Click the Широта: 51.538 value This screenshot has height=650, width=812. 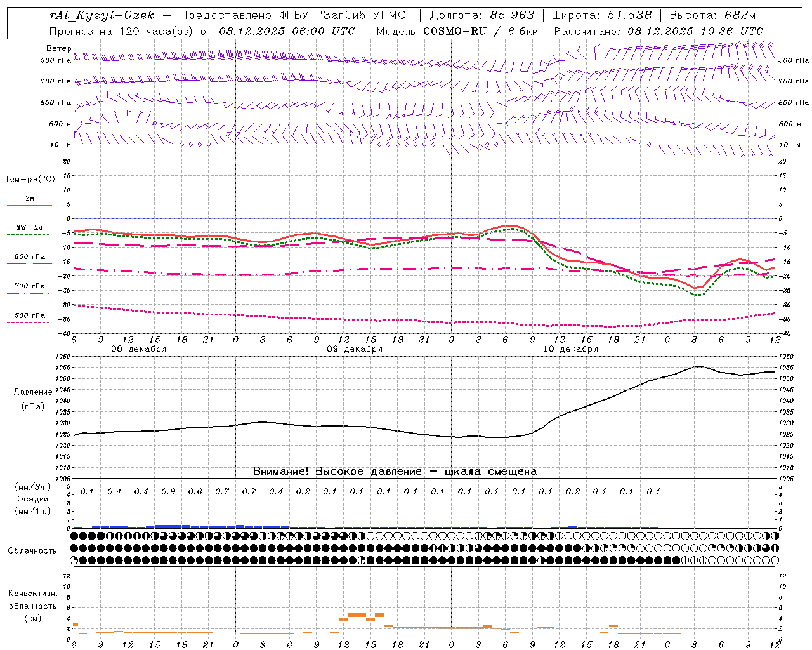click(x=602, y=15)
